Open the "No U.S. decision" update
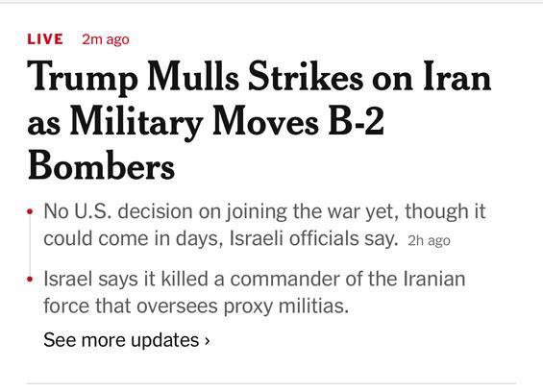Screen dimensions: 543x392 click(x=264, y=225)
